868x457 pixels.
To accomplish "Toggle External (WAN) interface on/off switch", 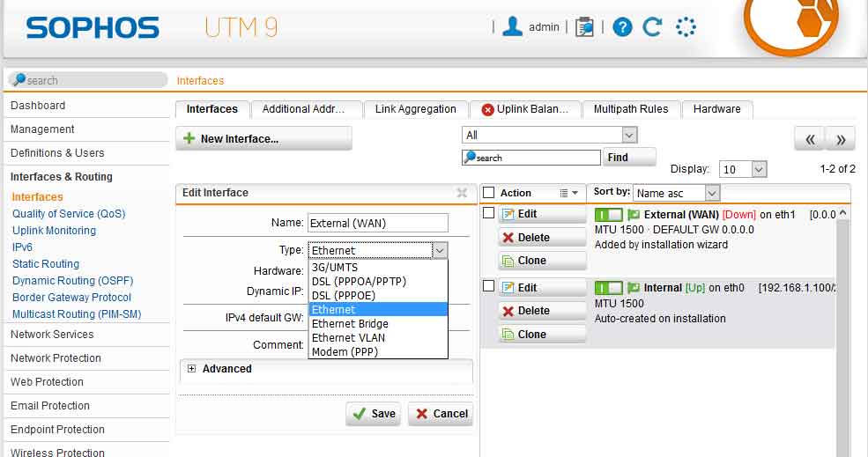I will coord(608,215).
